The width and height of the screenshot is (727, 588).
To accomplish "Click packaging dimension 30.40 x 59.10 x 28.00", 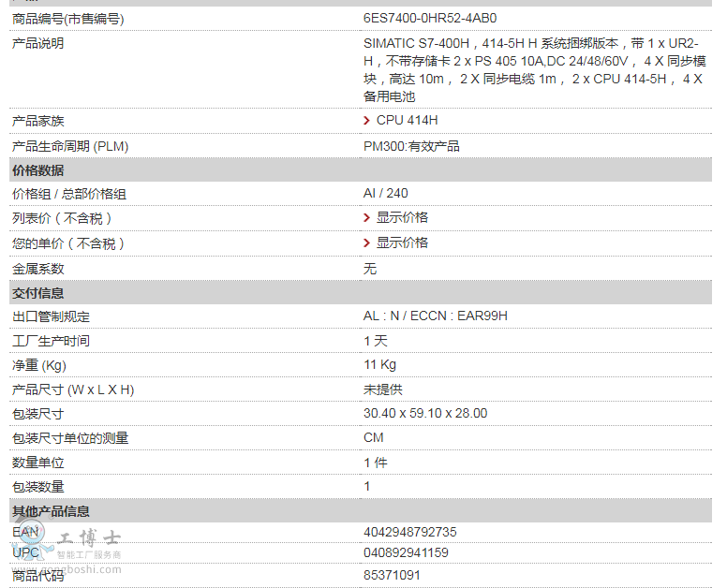I will 425,414.
